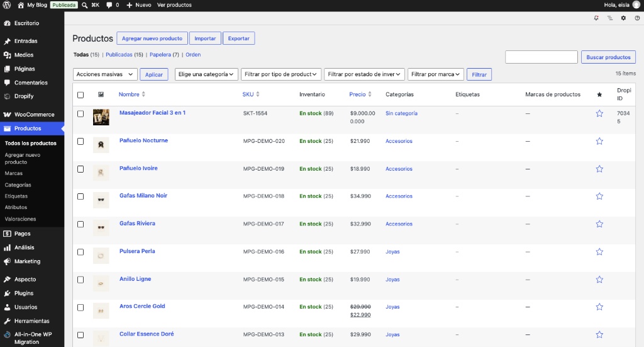The image size is (644, 347).
Task: Toggle featured star for Gafas Milano Noir
Action: coord(599,196)
